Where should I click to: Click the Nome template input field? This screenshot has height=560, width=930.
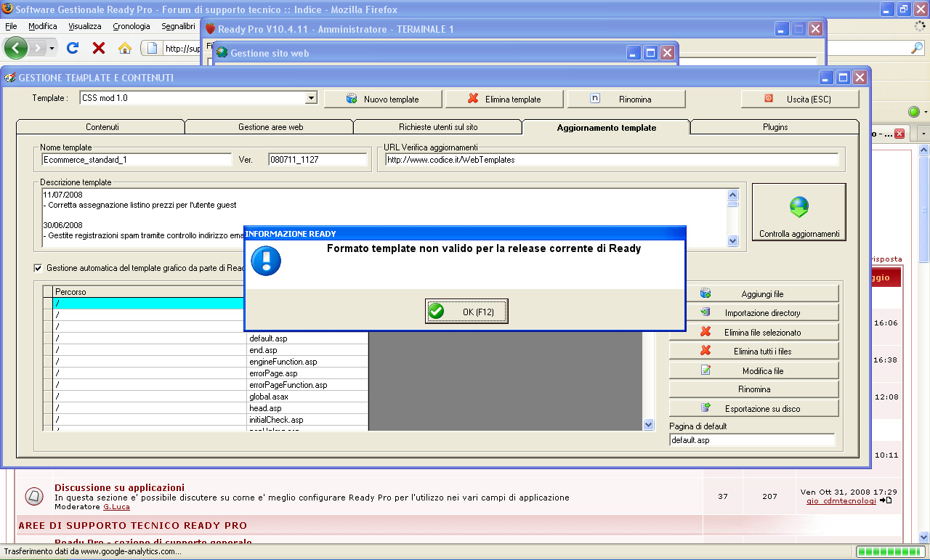click(136, 160)
